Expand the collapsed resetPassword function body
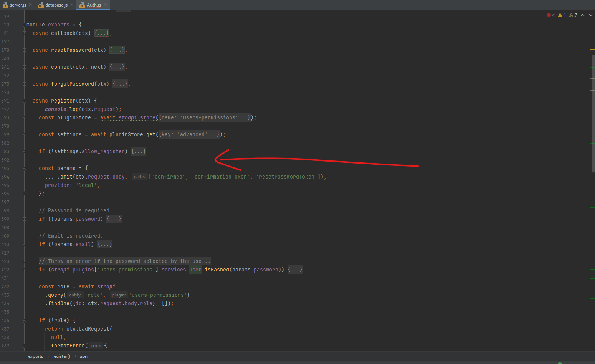Viewport: 595px width, 364px height. tap(117, 50)
